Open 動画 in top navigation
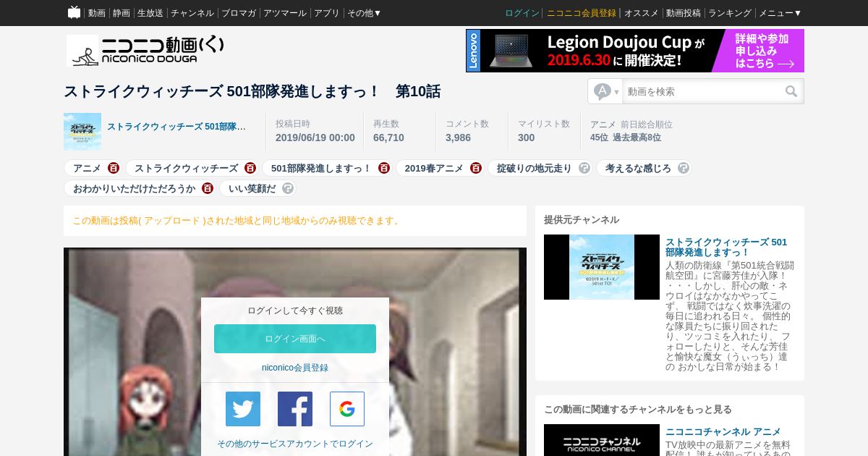The height and width of the screenshot is (456, 868). [x=97, y=13]
